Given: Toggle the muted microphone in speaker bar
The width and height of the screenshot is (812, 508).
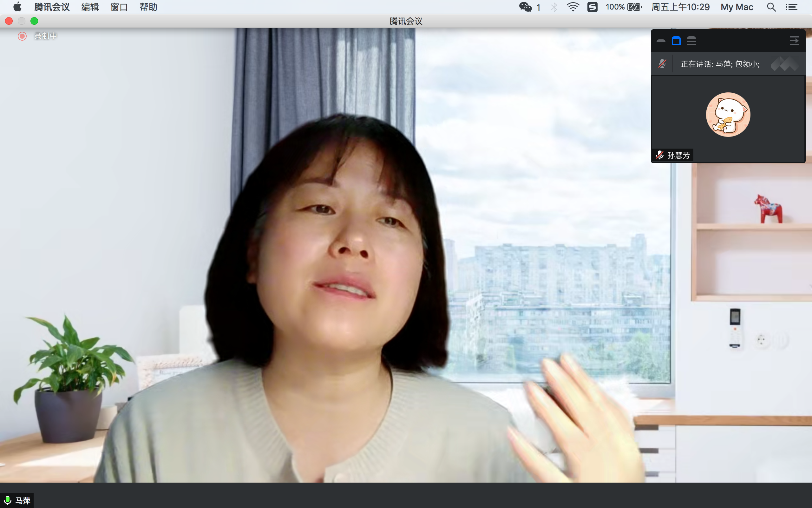Looking at the screenshot, I should pos(662,64).
